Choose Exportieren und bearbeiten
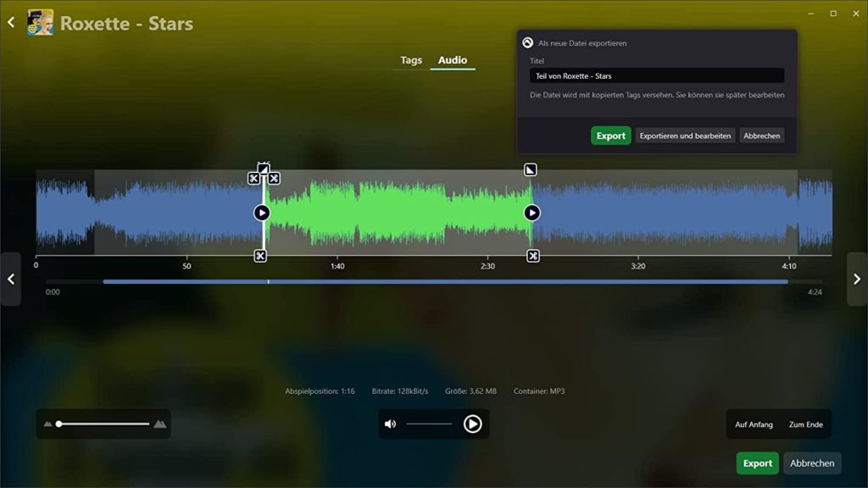This screenshot has height=488, width=868. click(x=685, y=136)
